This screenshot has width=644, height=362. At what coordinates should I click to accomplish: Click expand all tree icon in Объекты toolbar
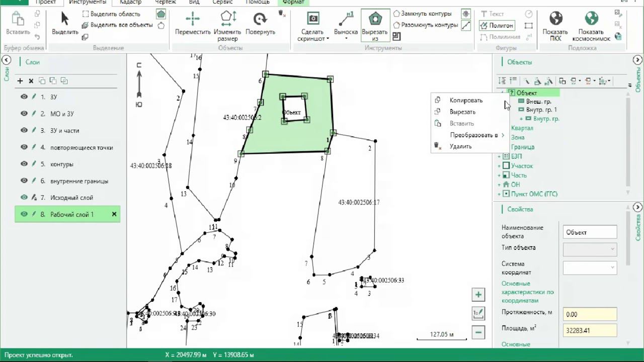coord(502,81)
